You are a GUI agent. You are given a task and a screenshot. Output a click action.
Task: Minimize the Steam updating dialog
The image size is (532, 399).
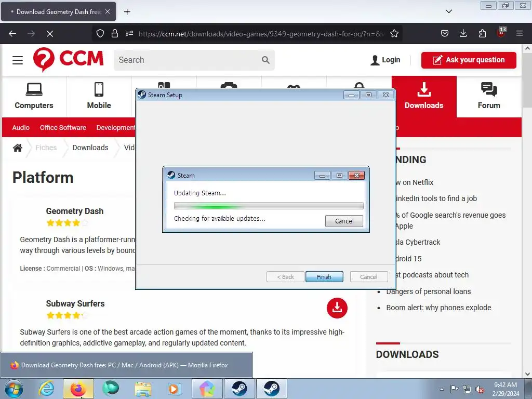coord(322,176)
